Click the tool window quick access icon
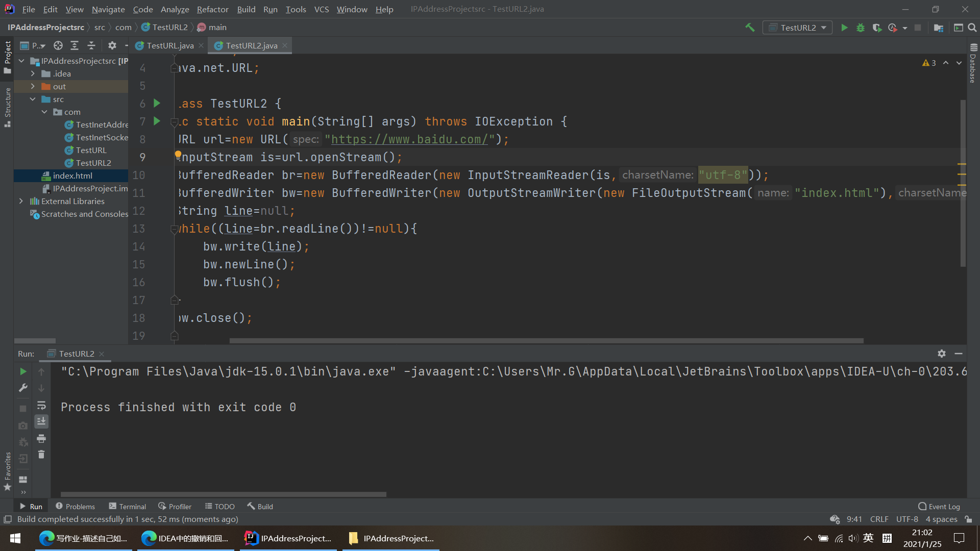The height and width of the screenshot is (551, 980). (x=8, y=519)
